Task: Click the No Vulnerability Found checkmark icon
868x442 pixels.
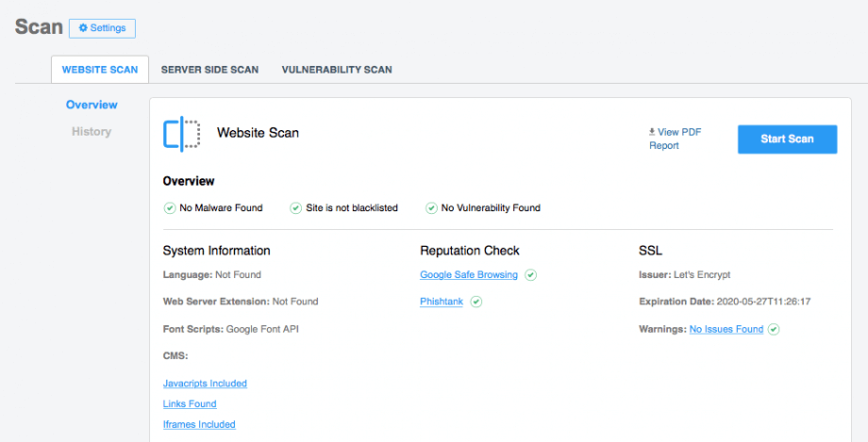Action: [431, 208]
